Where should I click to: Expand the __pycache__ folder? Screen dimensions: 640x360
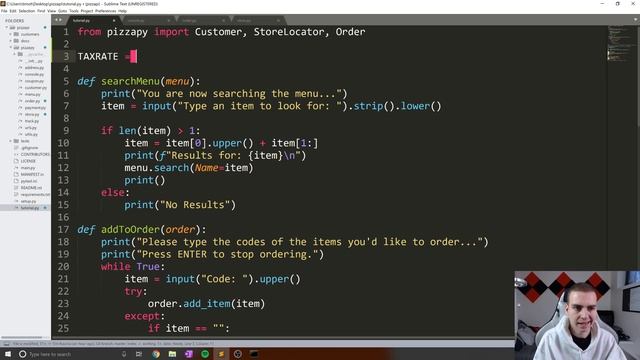[15, 54]
